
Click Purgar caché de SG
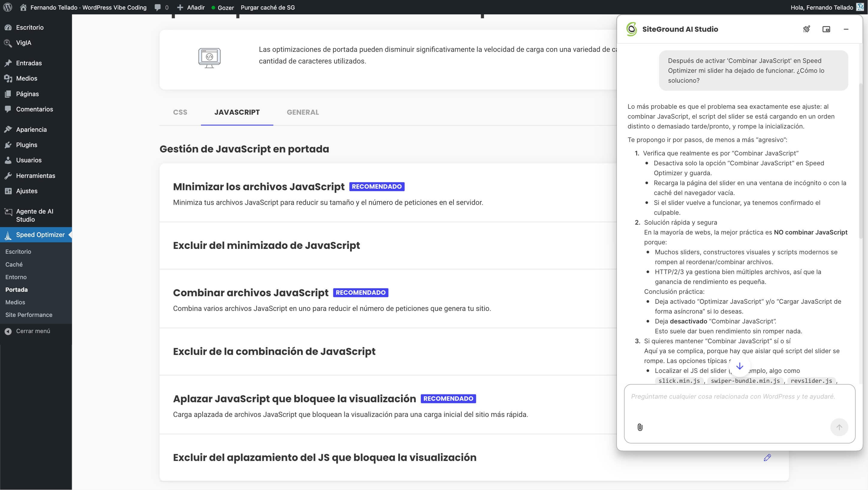(268, 7)
